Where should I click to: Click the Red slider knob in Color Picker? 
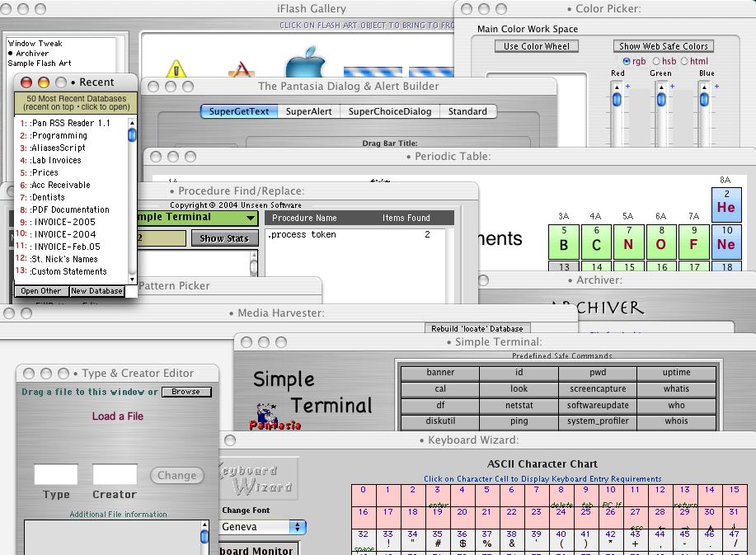pos(617,99)
